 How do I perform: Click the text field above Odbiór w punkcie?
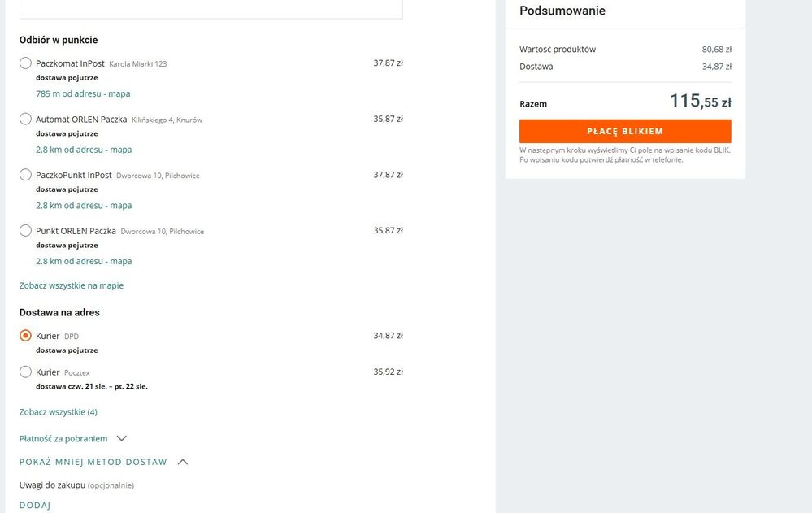[x=211, y=9]
